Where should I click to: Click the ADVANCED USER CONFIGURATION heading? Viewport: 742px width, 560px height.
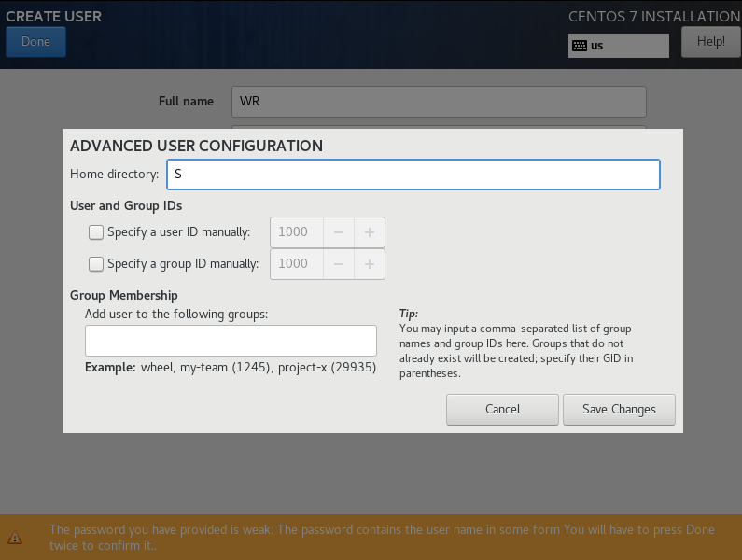[196, 146]
